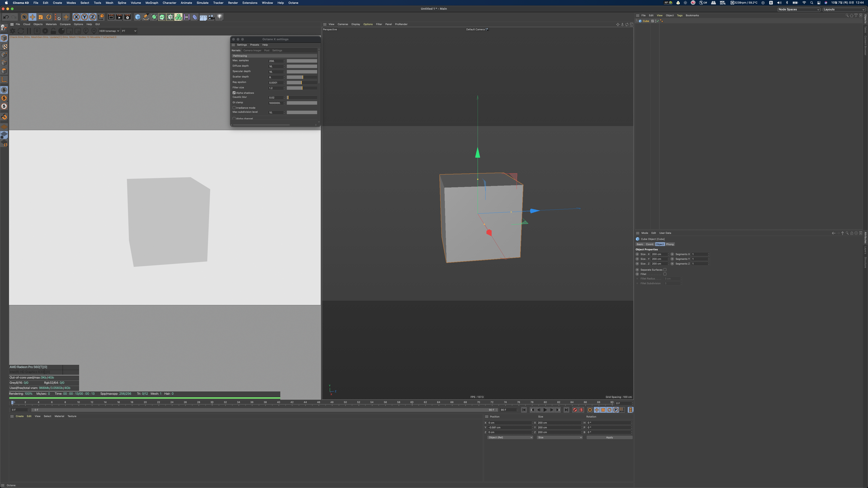This screenshot has width=868, height=488.
Task: Click Render to Picture Viewer icon
Action: (119, 17)
